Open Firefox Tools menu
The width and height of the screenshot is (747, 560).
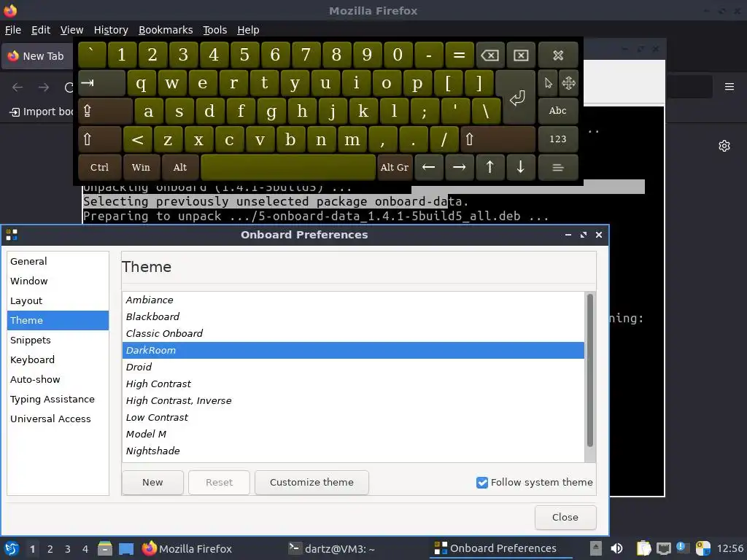215,30
